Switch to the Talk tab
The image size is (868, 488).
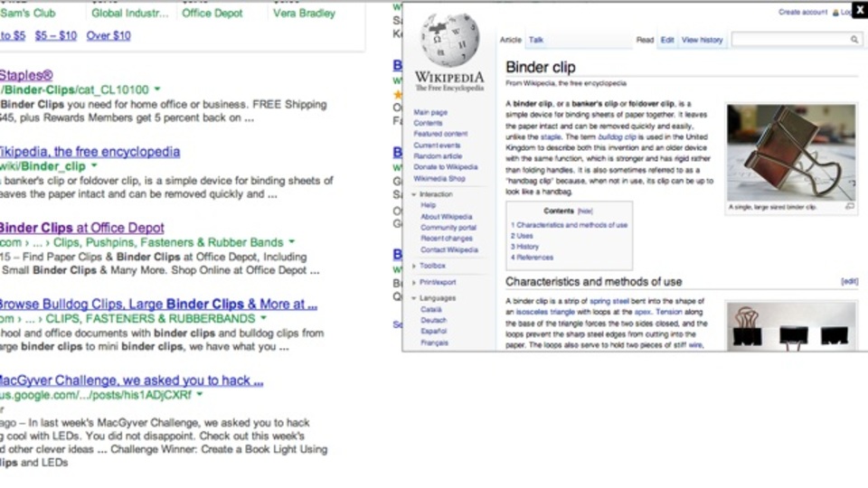[536, 40]
